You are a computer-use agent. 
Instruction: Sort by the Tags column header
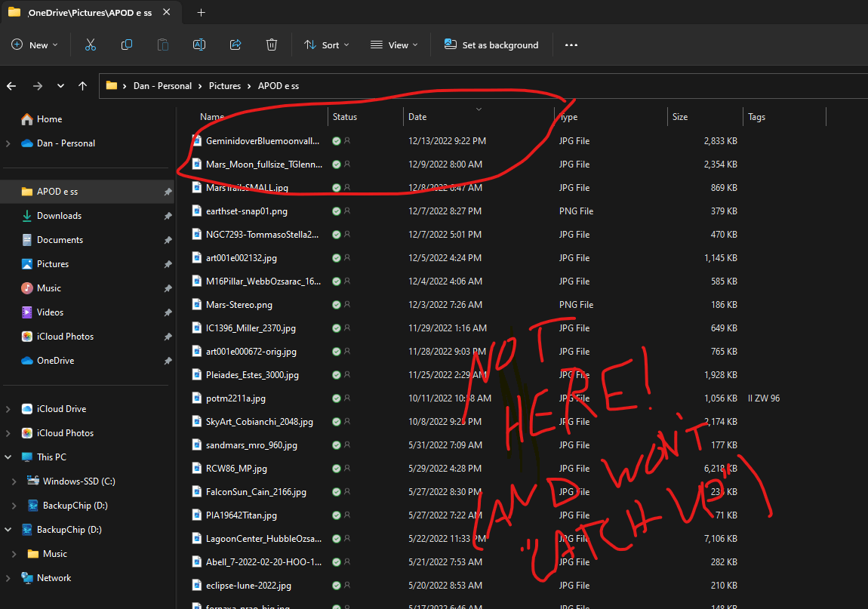click(x=784, y=117)
